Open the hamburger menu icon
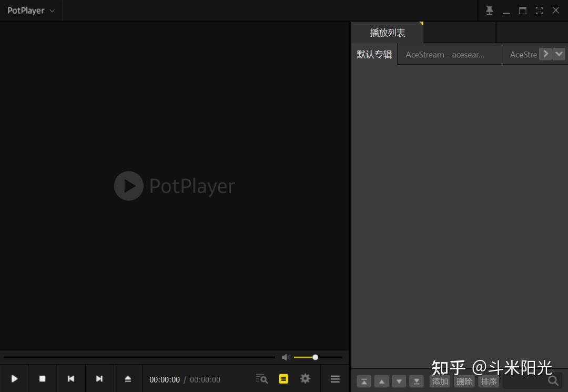Viewport: 568px width, 392px height. click(x=335, y=379)
